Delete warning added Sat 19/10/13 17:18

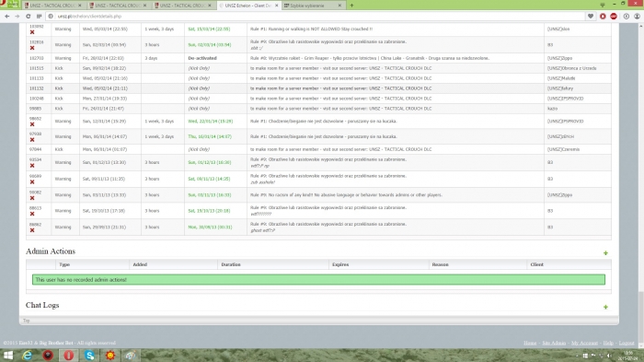pos(32,214)
